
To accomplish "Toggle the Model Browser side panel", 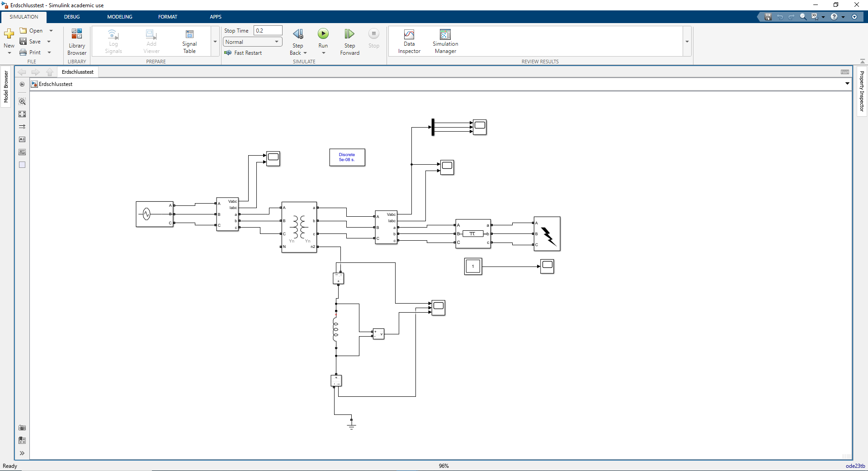I will pyautogui.click(x=6, y=86).
